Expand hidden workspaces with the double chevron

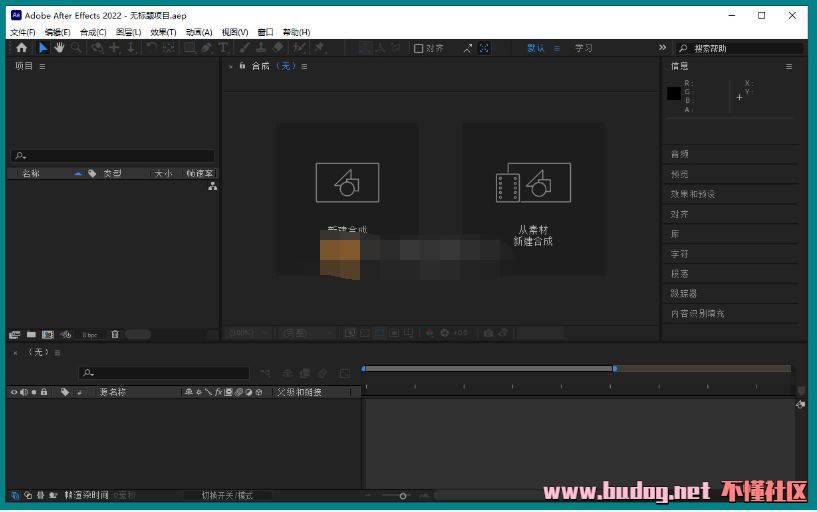coord(662,48)
